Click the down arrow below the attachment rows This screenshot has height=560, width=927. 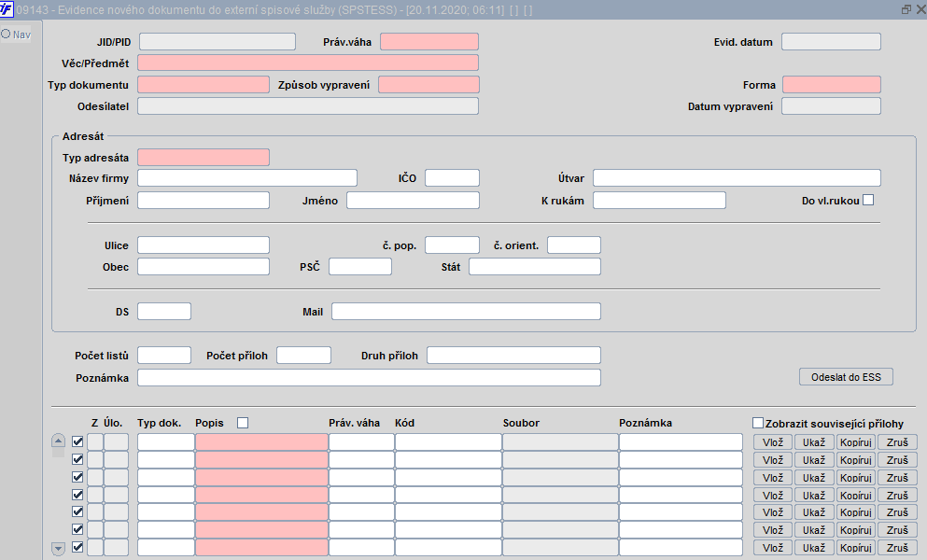coord(58,549)
